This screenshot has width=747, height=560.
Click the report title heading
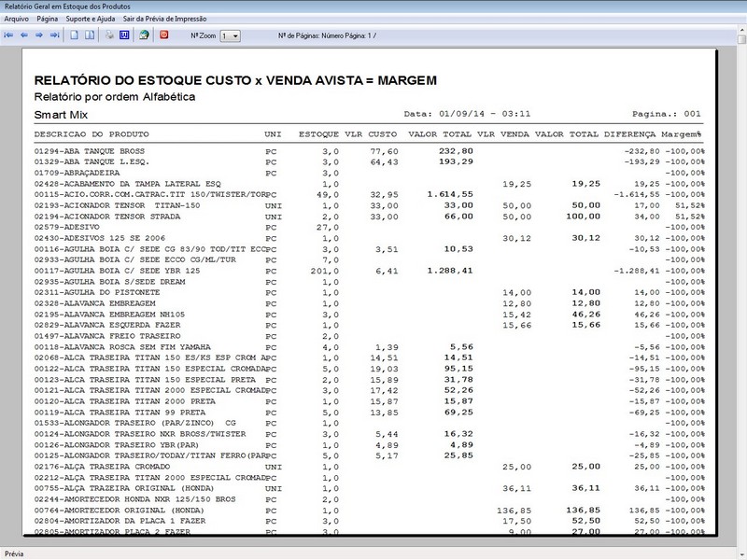click(x=235, y=80)
